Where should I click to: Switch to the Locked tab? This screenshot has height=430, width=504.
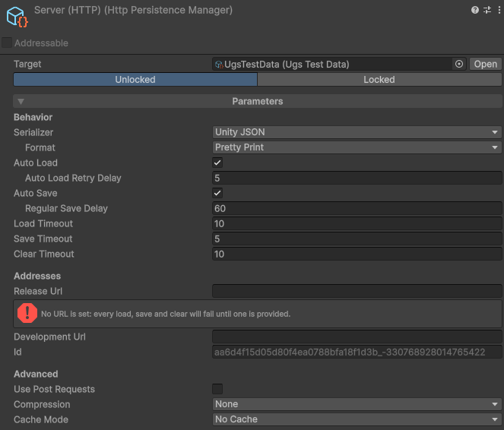[379, 80]
